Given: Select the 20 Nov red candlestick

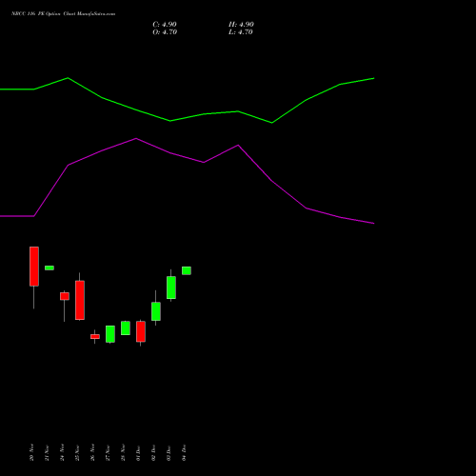Looking at the screenshot, I should [x=34, y=267].
